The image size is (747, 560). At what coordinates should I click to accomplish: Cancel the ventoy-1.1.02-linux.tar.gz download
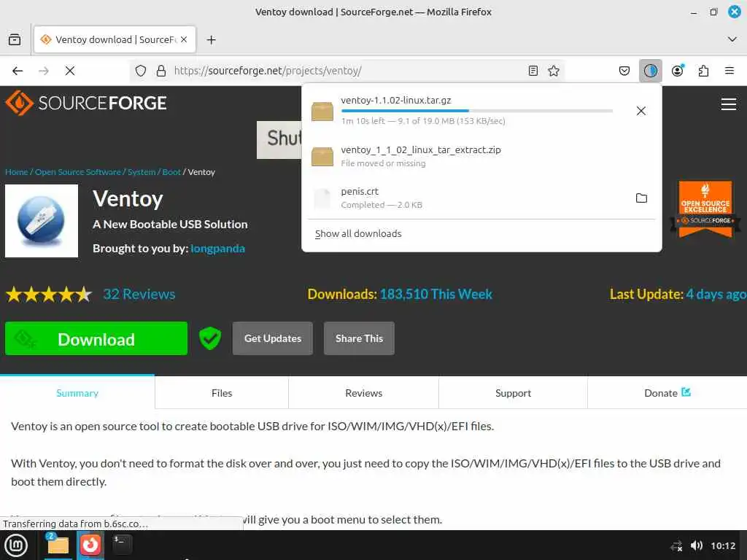pyautogui.click(x=641, y=111)
